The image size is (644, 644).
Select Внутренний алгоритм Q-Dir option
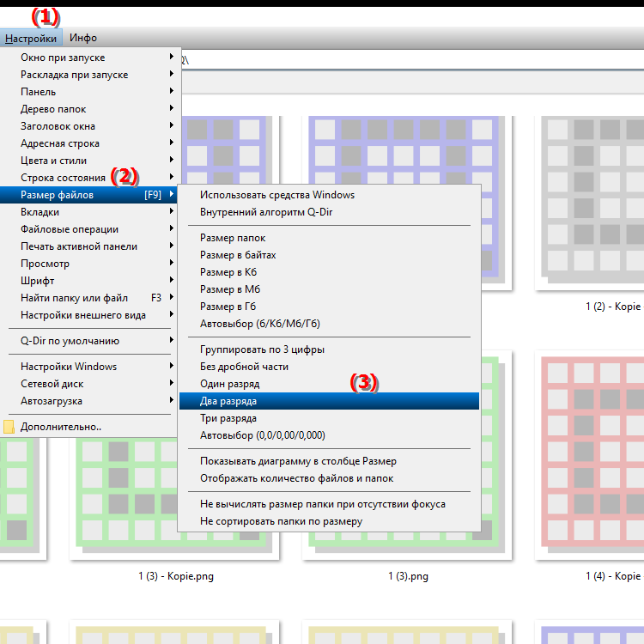coord(329,212)
